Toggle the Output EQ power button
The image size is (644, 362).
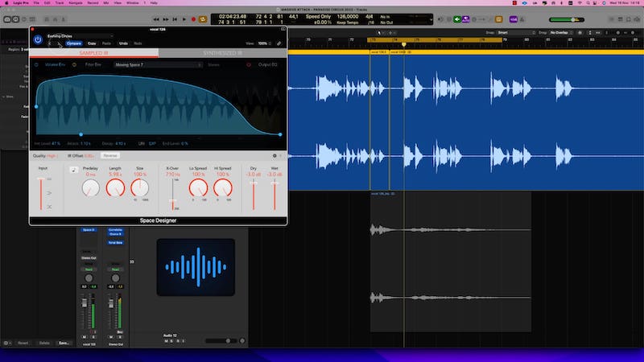[249, 65]
